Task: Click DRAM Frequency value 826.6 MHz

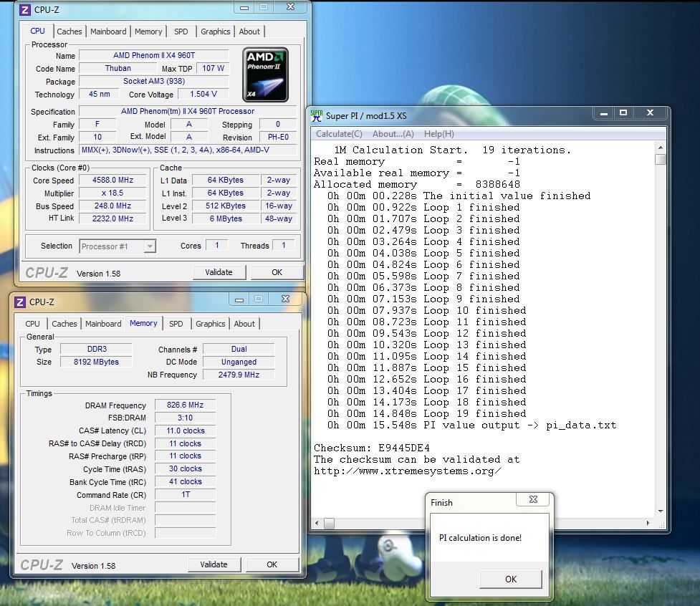Action: [x=186, y=405]
